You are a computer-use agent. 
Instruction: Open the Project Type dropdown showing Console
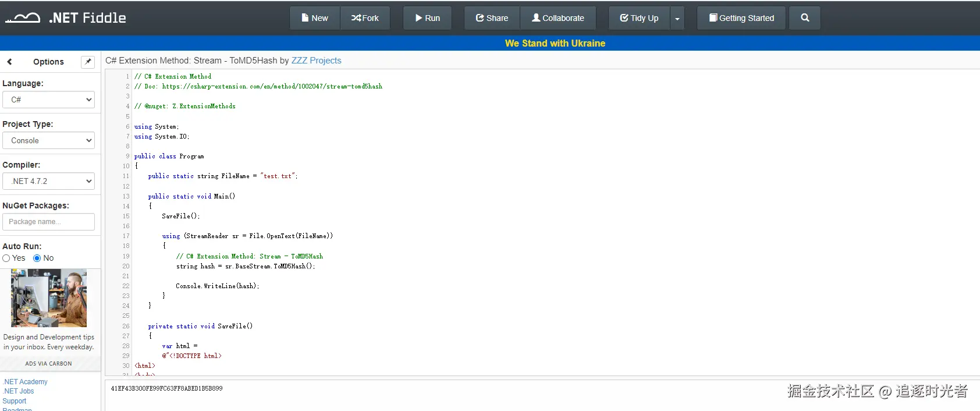(48, 140)
